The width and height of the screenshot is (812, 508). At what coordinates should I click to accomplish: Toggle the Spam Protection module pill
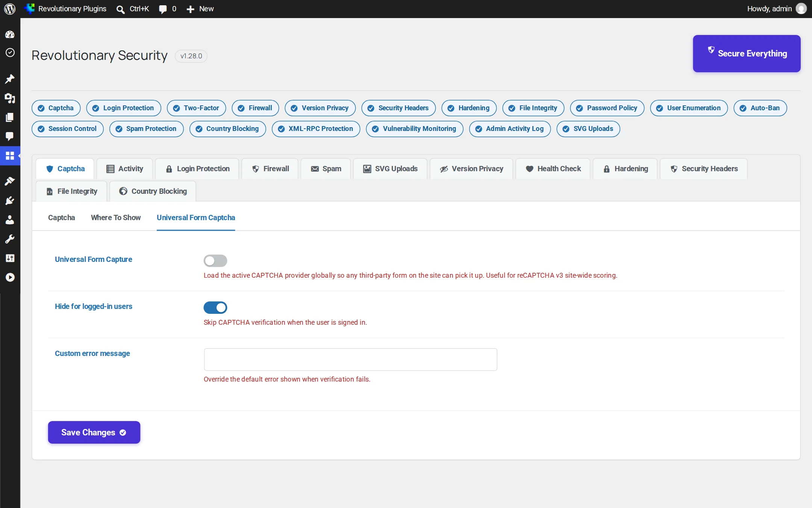(147, 129)
